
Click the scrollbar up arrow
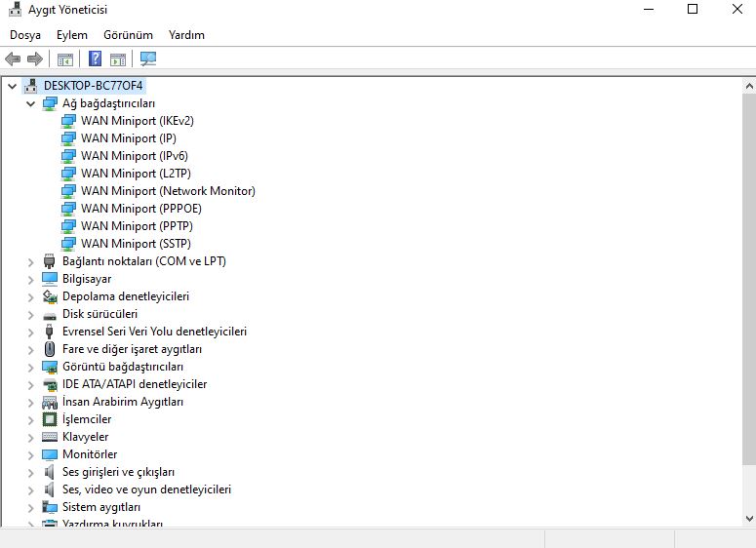tap(749, 86)
